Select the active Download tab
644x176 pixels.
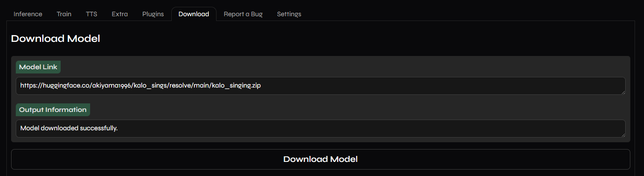194,14
